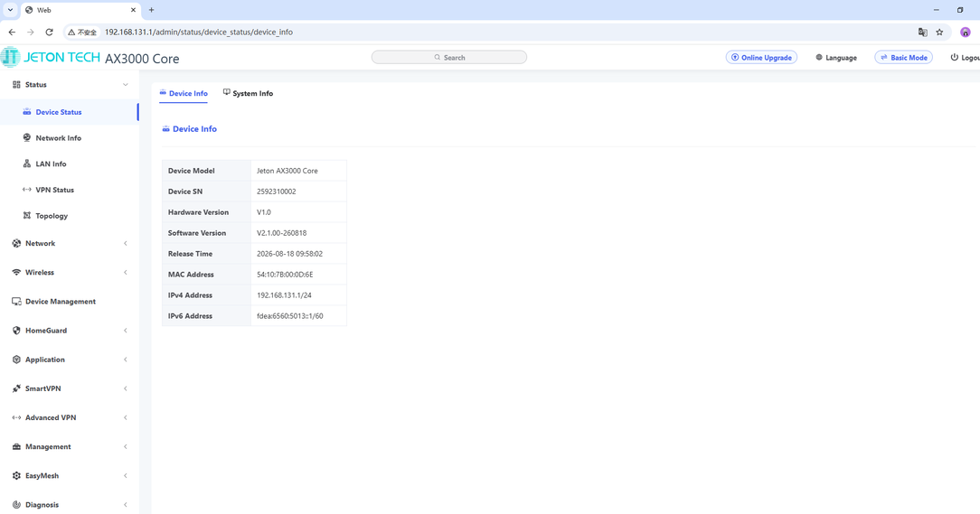Image resolution: width=980 pixels, height=514 pixels.
Task: Expand the Management menu chevron
Action: point(125,446)
